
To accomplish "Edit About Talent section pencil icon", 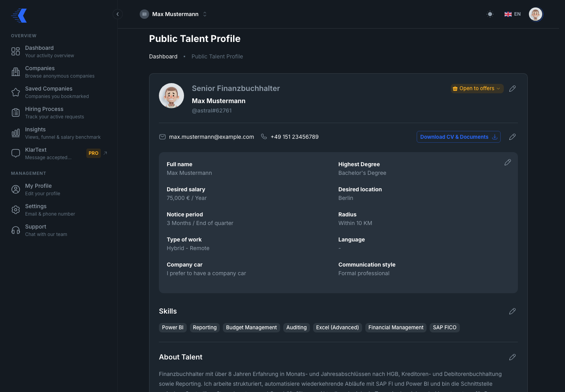I will 512,357.
